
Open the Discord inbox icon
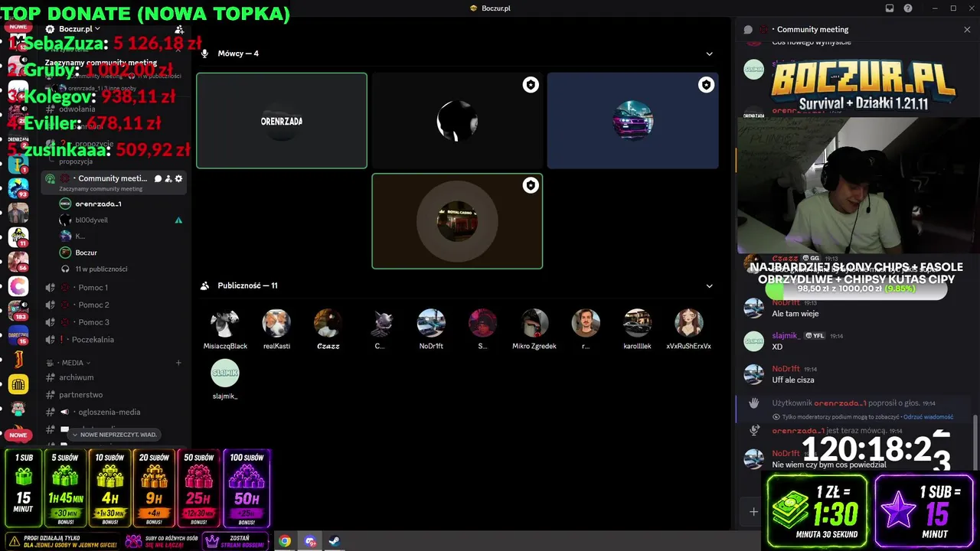click(x=890, y=8)
